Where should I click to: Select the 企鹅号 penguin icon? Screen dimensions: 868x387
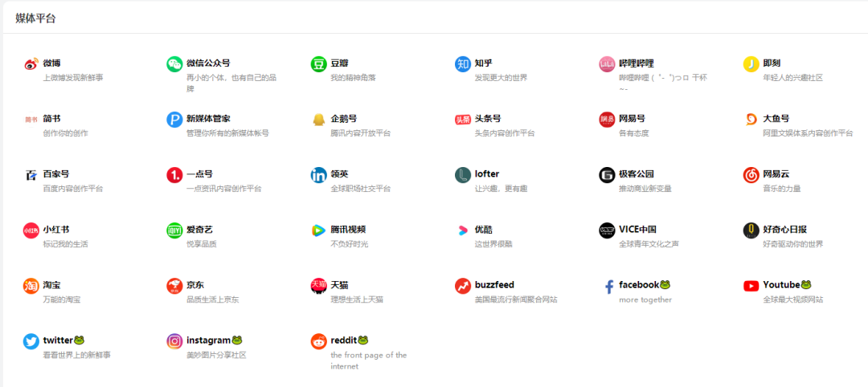tap(319, 120)
